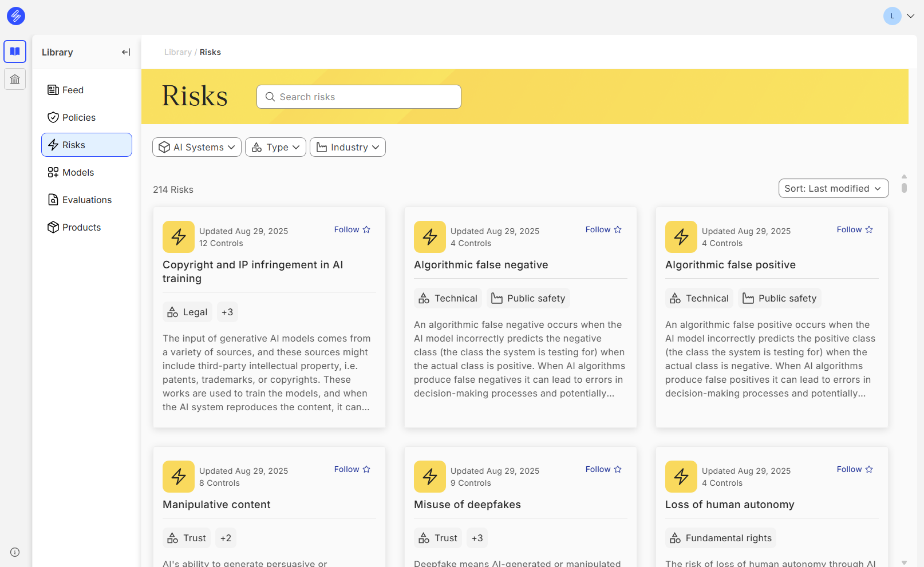This screenshot has height=567, width=924.
Task: Click the vertical scrollbar thumb
Action: [904, 187]
